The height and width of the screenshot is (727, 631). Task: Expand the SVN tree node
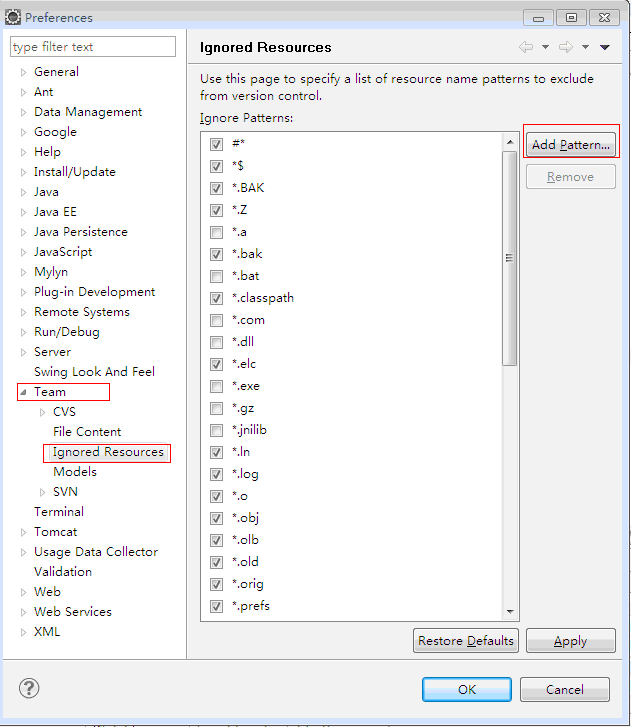[42, 492]
